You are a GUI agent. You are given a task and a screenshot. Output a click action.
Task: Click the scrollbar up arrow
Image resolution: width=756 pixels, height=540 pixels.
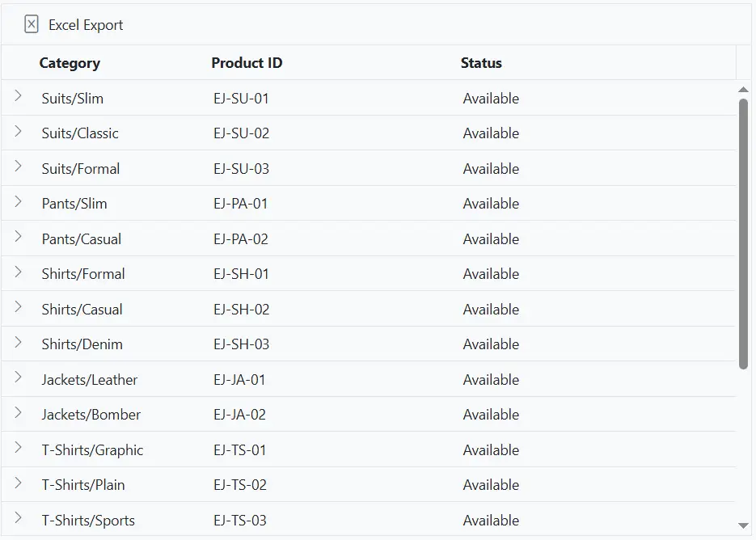744,90
